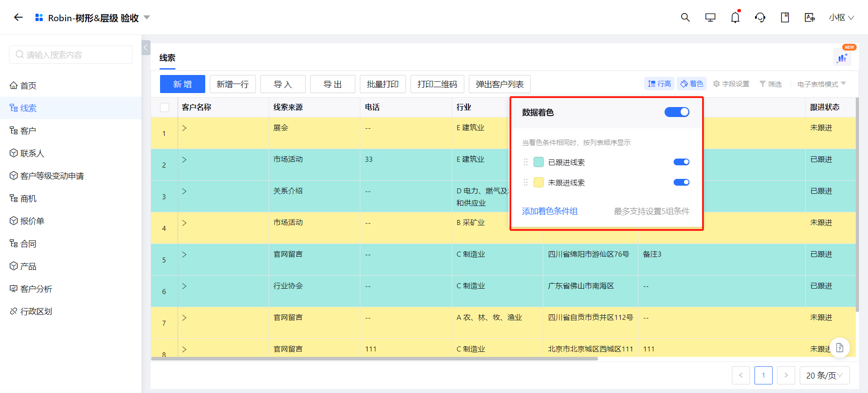The height and width of the screenshot is (393, 868).
Task: Click the teal swatch for 已跟进线索
Action: 538,162
